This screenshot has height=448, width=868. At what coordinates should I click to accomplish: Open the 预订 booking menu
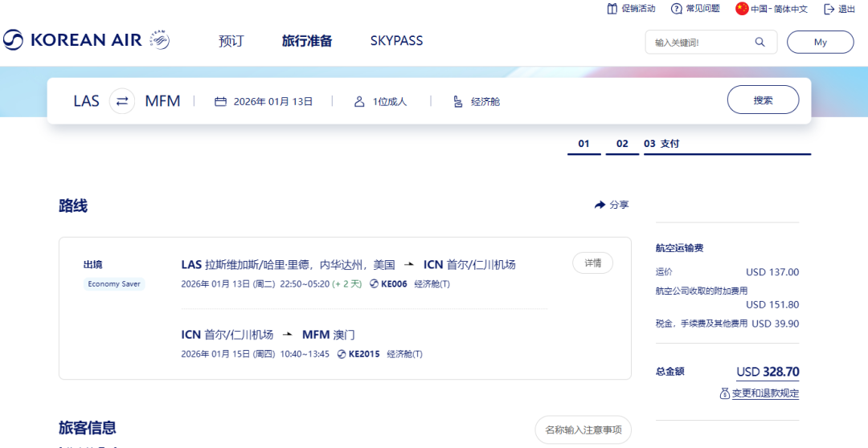point(231,41)
